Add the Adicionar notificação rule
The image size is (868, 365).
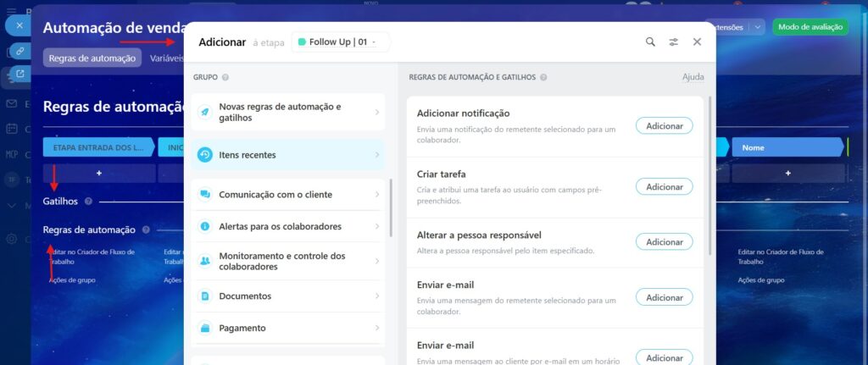(x=664, y=126)
